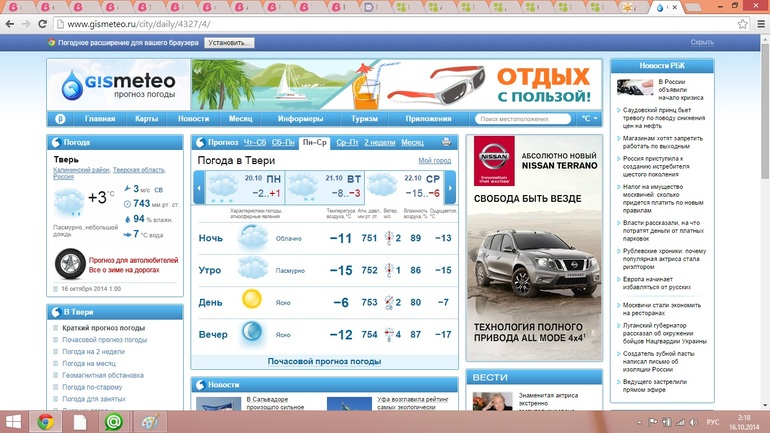Focus the Поиск местоположения search field
770x433 pixels.
pyautogui.click(x=522, y=119)
